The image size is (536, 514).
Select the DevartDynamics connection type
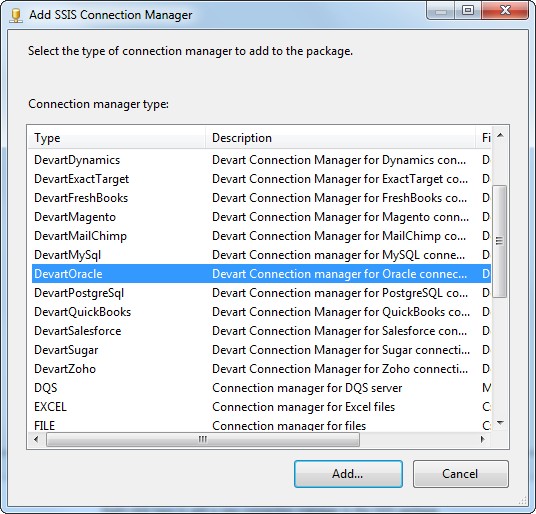[262, 160]
